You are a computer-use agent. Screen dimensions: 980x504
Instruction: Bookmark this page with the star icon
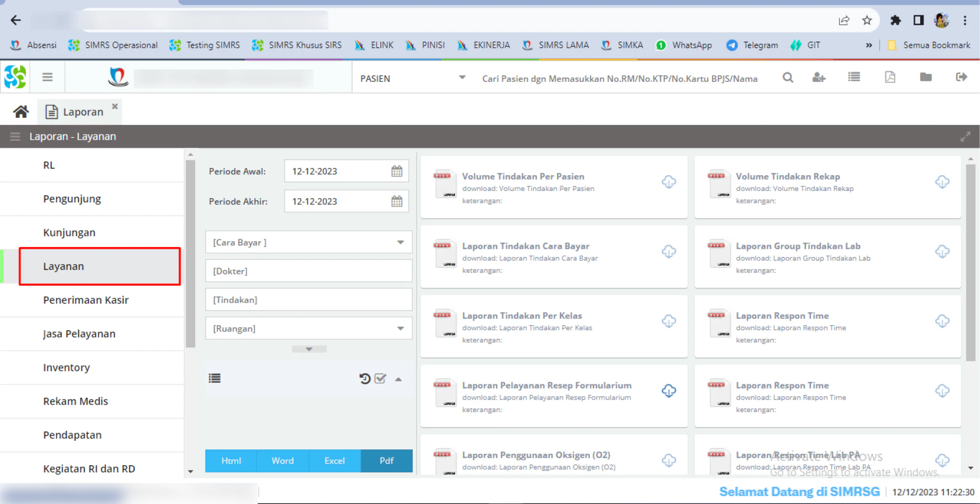click(x=867, y=20)
